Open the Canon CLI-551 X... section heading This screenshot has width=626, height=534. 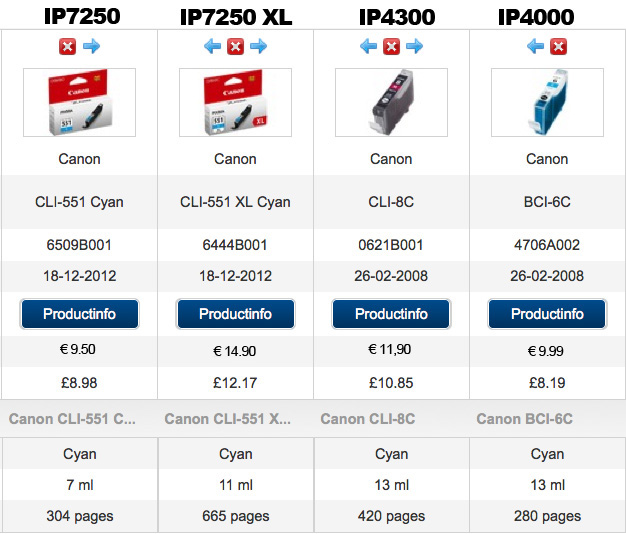coord(228,419)
